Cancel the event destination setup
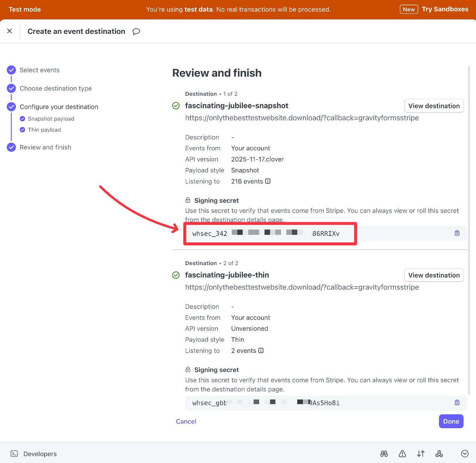476x463 pixels. [186, 421]
